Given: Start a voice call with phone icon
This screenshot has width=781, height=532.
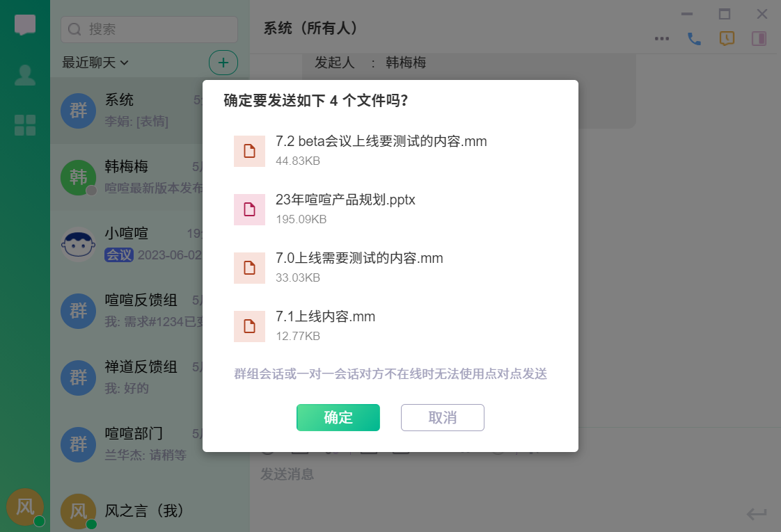Looking at the screenshot, I should coord(694,39).
